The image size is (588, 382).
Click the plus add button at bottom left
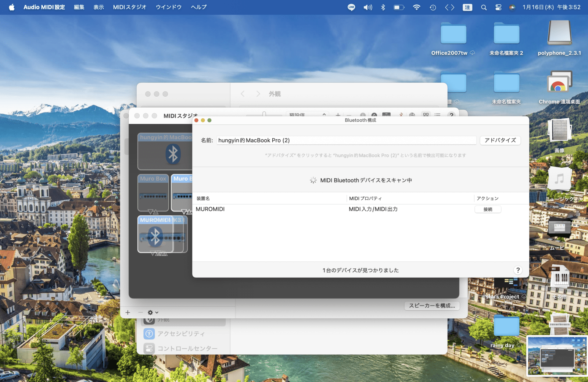128,313
